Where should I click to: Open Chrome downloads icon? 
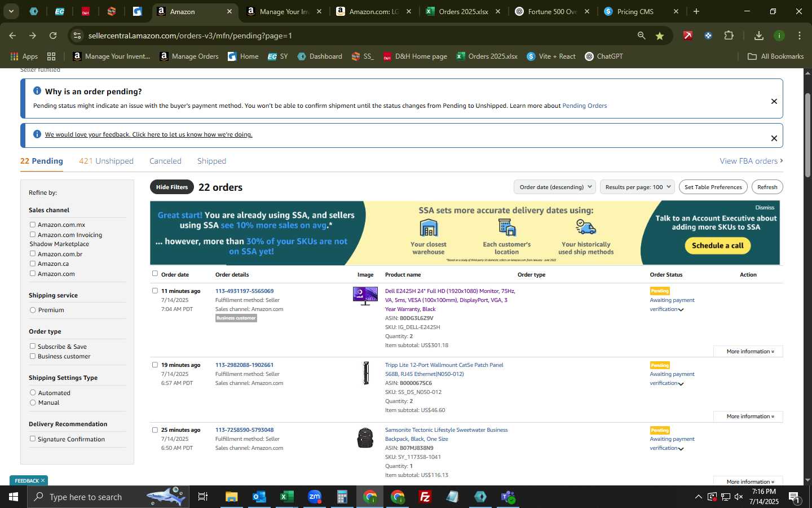[759, 36]
